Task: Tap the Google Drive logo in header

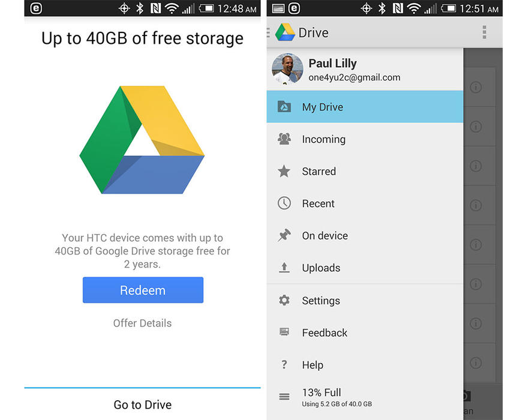Action: (x=285, y=32)
